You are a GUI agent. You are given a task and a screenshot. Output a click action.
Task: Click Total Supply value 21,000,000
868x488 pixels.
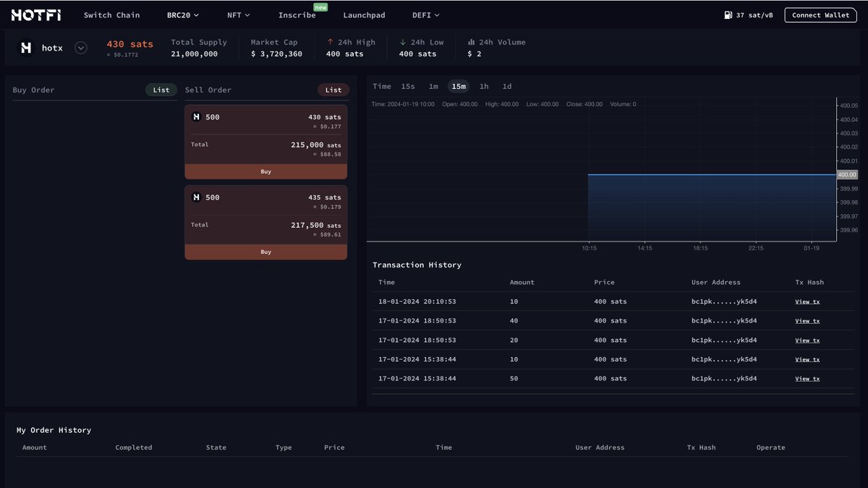[x=195, y=54]
